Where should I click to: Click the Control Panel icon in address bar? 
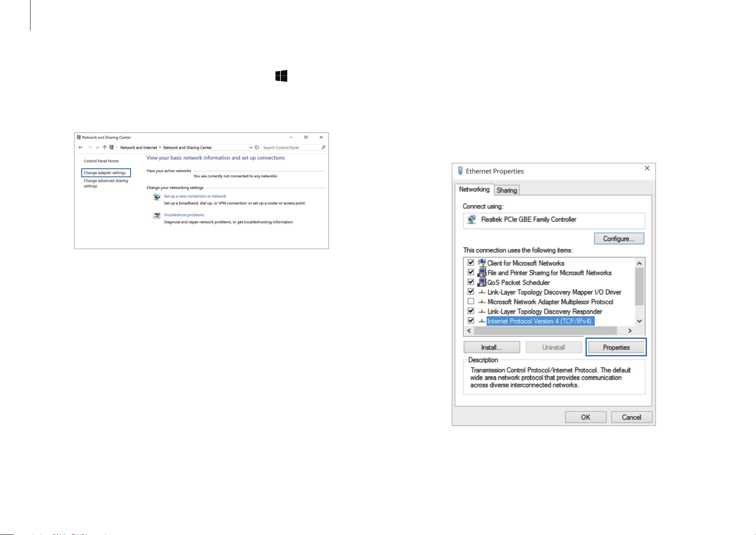click(x=112, y=147)
